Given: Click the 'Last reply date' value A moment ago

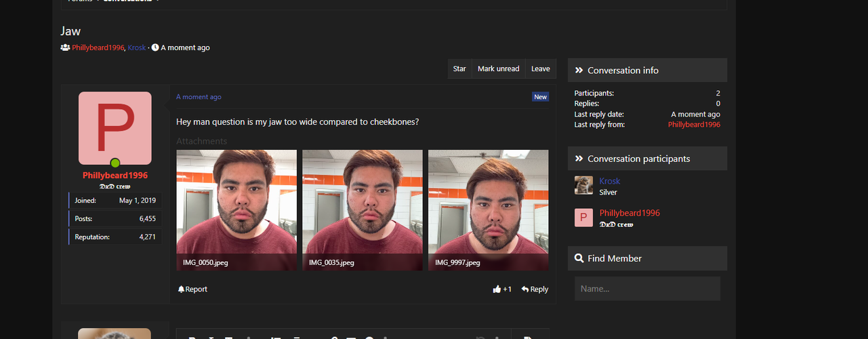Looking at the screenshot, I should (x=696, y=115).
